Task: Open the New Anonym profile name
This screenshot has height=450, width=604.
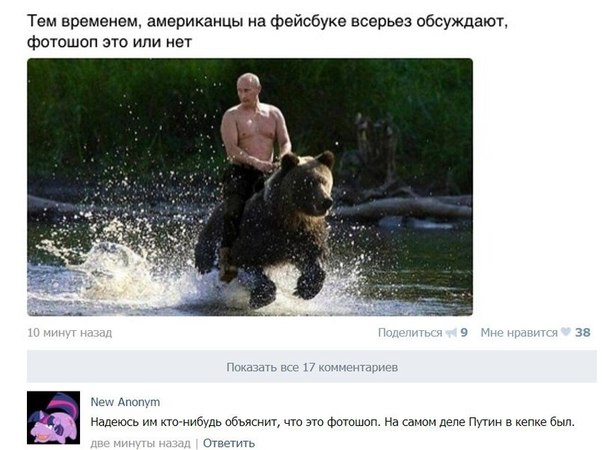Action: coord(125,402)
